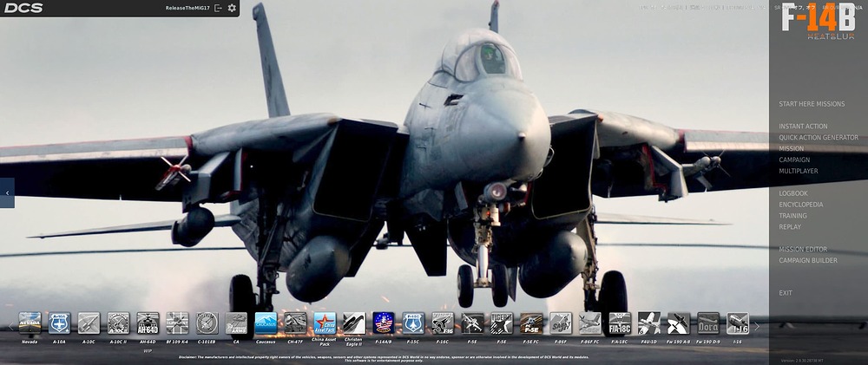The image size is (868, 365).
Task: Choose the F4U-1D Corsair module icon
Action: pyautogui.click(x=649, y=323)
